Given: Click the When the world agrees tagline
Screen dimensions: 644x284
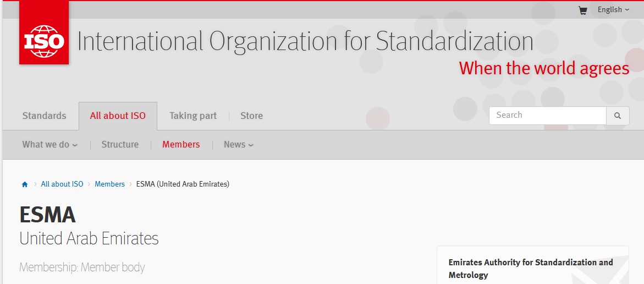Looking at the screenshot, I should click(544, 68).
